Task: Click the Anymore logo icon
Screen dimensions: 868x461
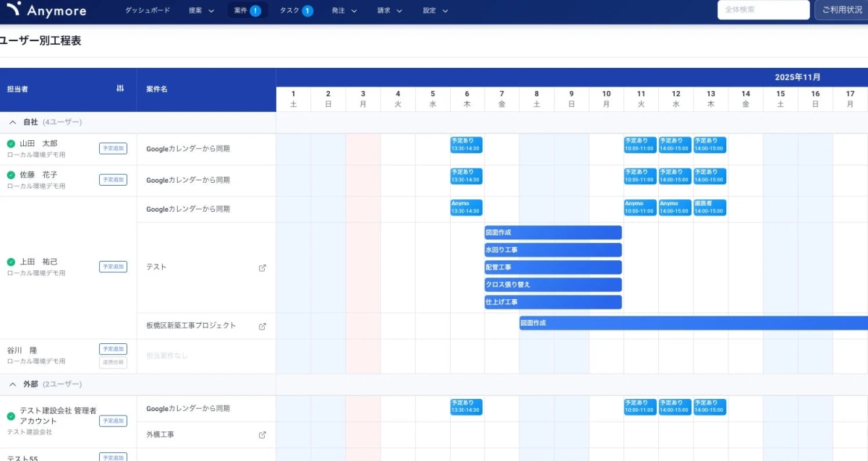Action: click(13, 10)
